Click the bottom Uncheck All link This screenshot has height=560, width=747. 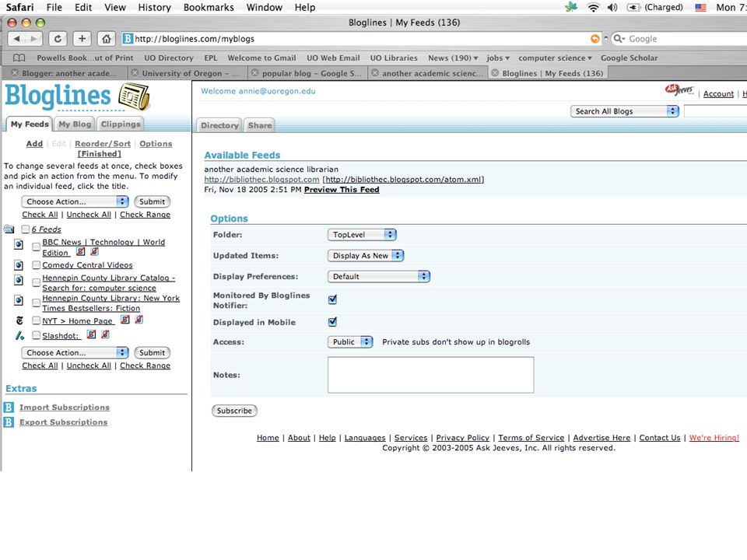tap(89, 366)
